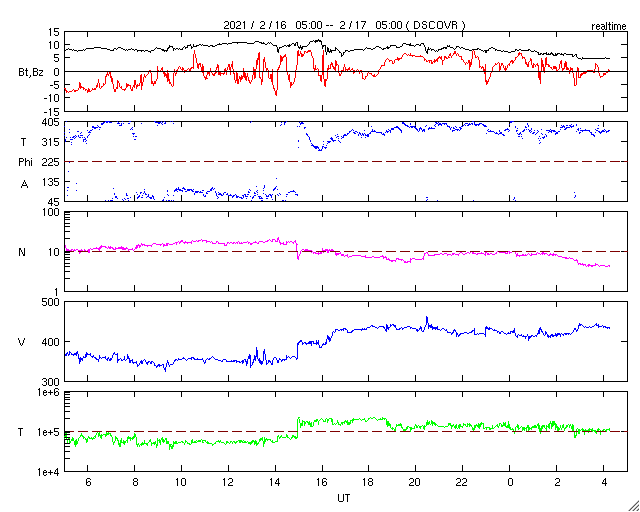640x512 pixels.
Task: Click the "22" hour label on UT axis
Action: tap(462, 483)
